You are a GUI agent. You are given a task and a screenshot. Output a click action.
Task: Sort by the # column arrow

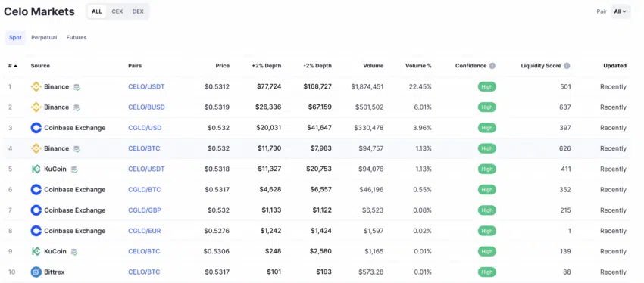point(15,66)
